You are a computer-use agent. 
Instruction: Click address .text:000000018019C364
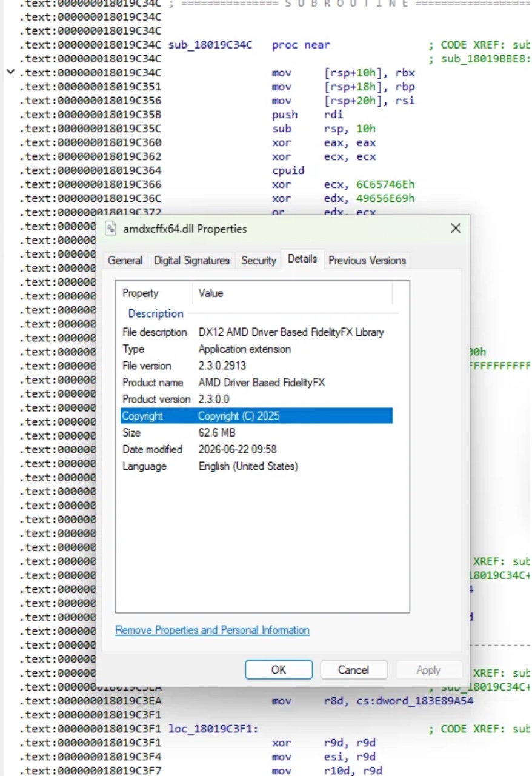(x=90, y=170)
